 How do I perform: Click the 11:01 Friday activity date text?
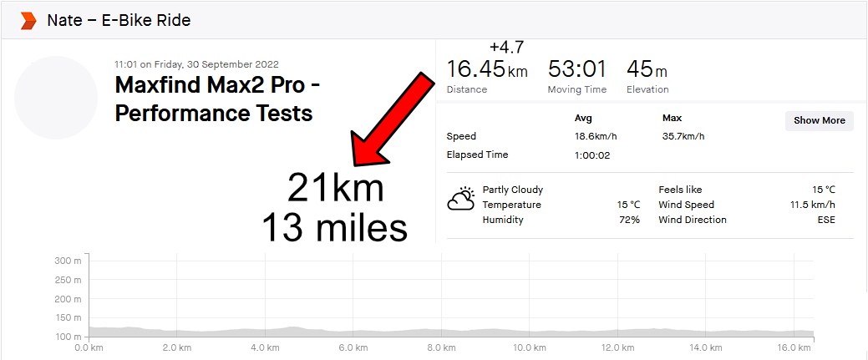click(196, 64)
